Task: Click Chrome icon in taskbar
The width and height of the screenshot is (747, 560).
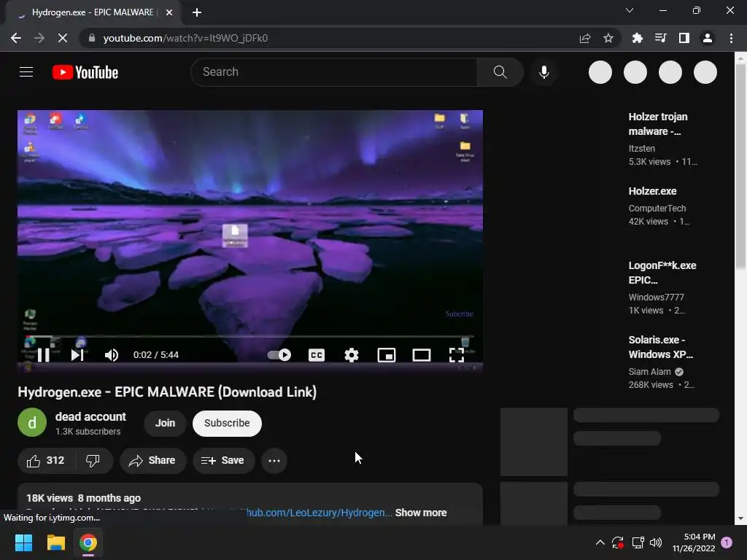Action: point(88,542)
